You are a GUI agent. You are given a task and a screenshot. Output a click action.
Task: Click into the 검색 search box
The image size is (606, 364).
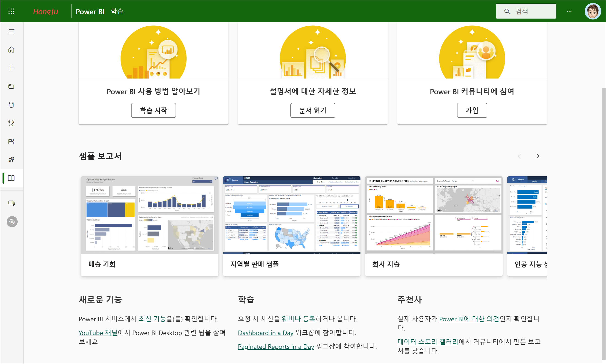(530, 11)
